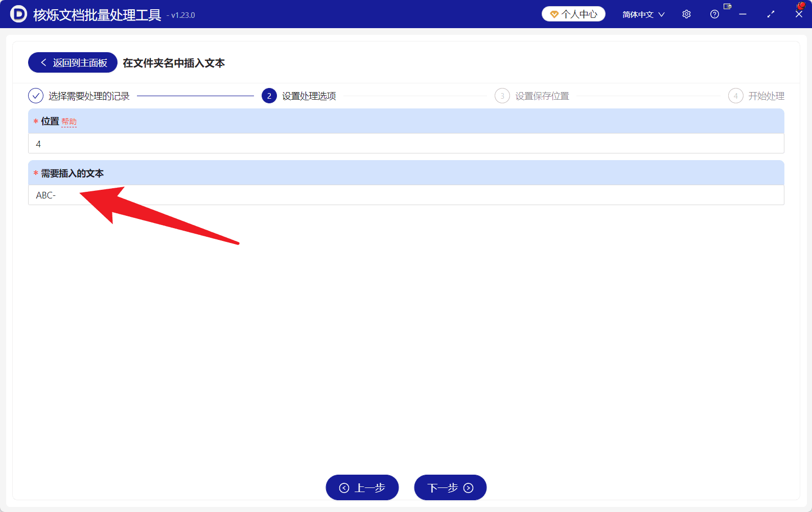Viewport: 812px width, 512px height.
Task: Focus the 位置 input field containing 4
Action: [x=406, y=144]
